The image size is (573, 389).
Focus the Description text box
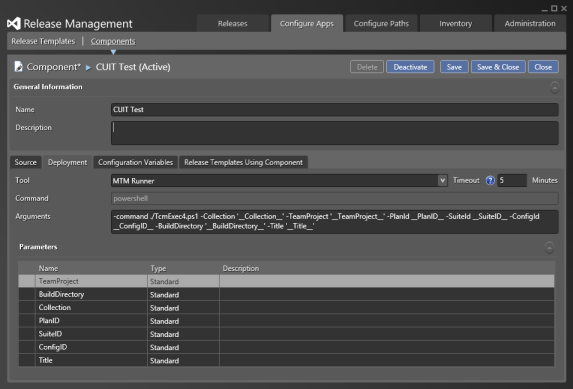(334, 133)
